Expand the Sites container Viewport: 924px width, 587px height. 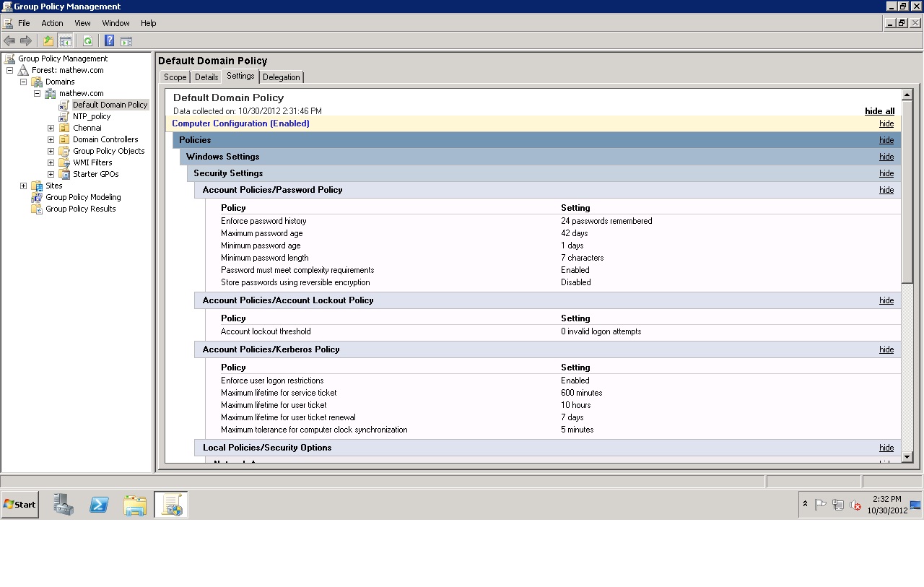(24, 185)
